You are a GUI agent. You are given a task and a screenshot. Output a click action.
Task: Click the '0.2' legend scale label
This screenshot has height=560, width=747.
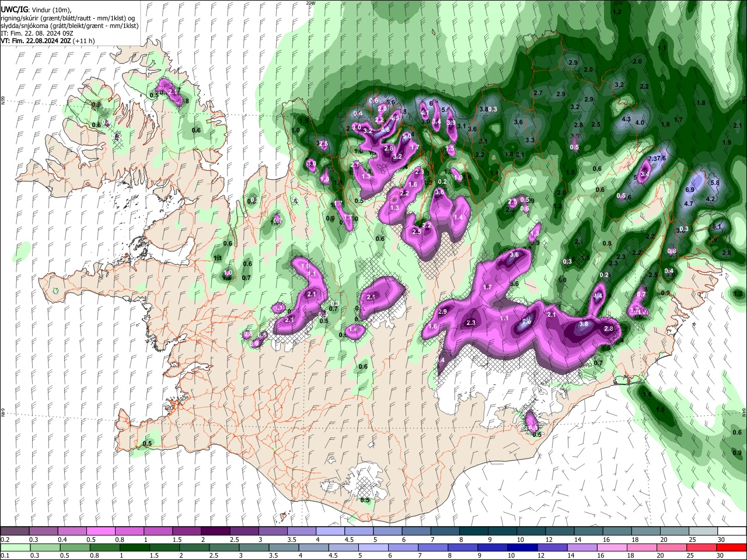[4, 540]
